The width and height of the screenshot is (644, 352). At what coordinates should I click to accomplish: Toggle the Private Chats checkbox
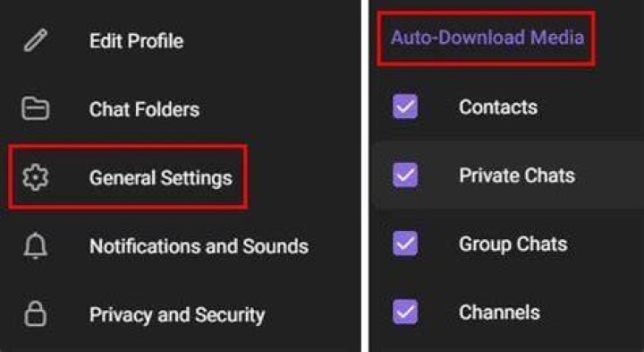[x=405, y=175]
